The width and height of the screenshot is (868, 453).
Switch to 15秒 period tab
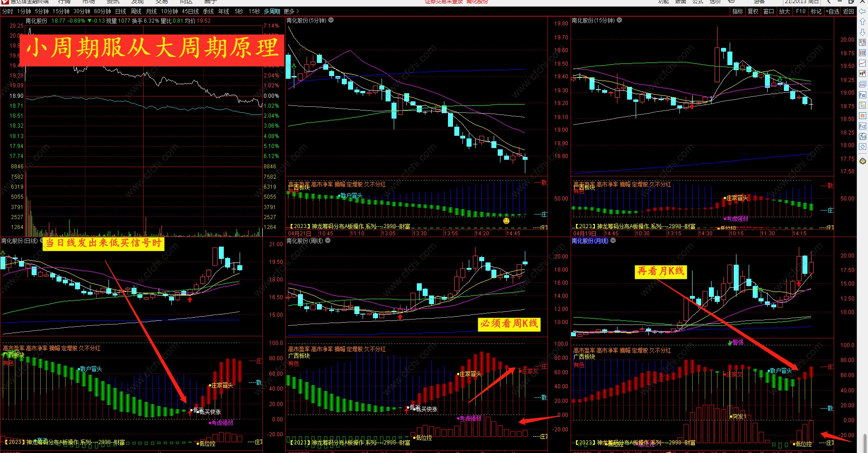(255, 11)
